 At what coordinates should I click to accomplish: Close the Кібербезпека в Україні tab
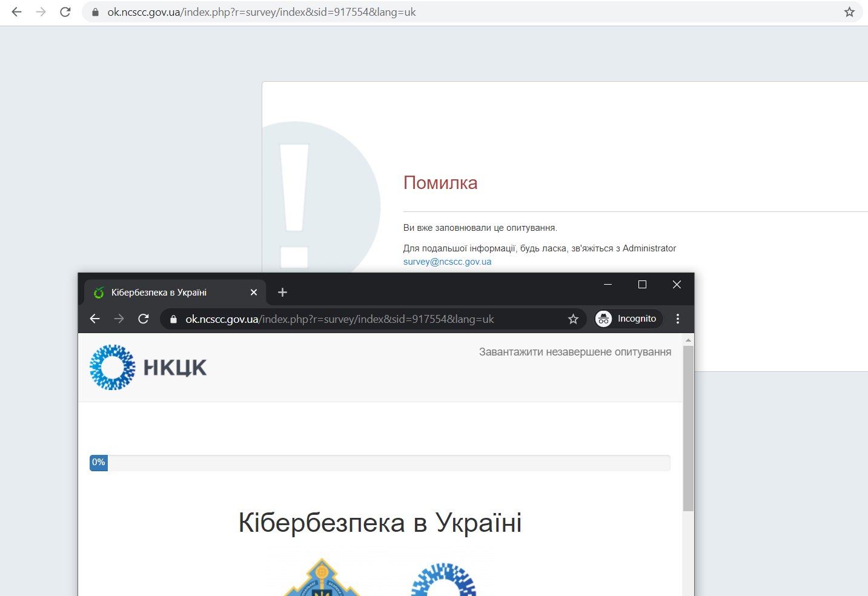coord(254,293)
